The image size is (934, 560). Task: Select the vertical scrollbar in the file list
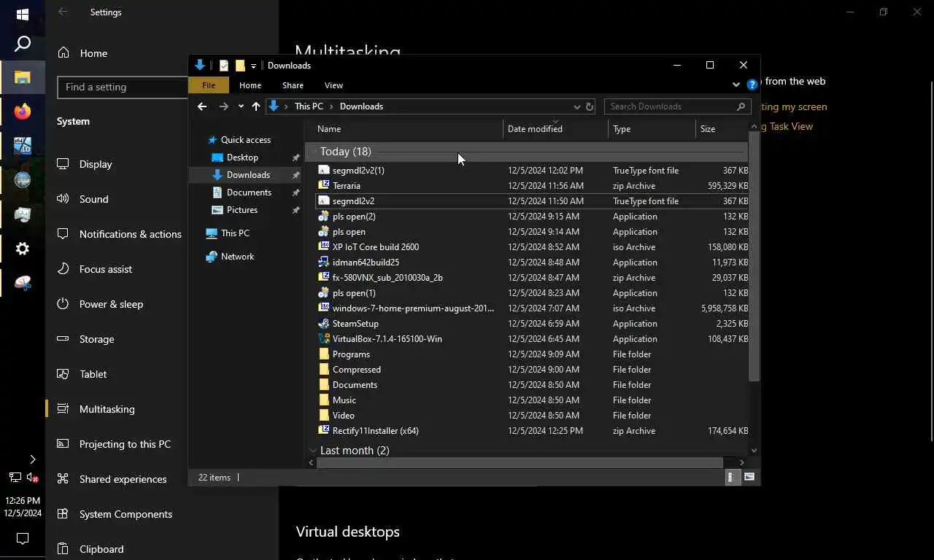click(x=754, y=257)
